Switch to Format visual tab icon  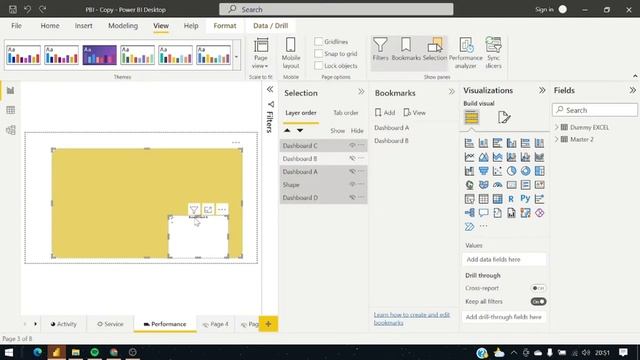pos(504,118)
